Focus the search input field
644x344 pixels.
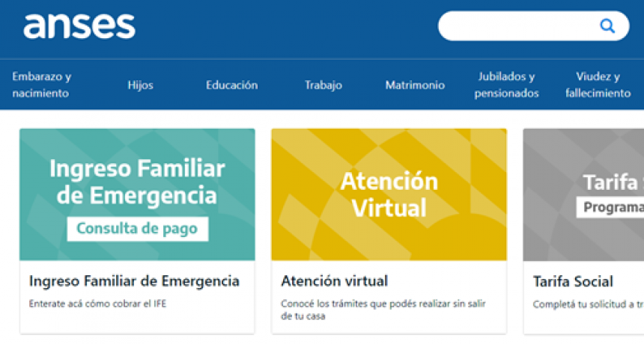point(533,26)
